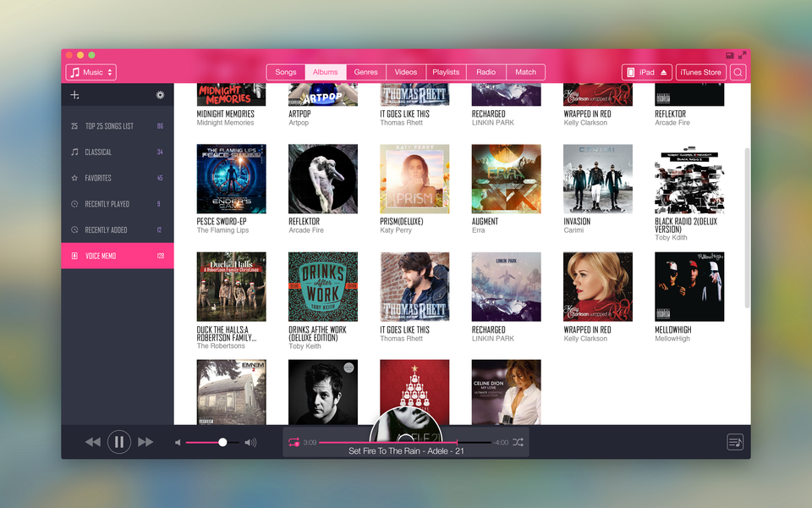Open Peace Sword-EP album cover

232,179
